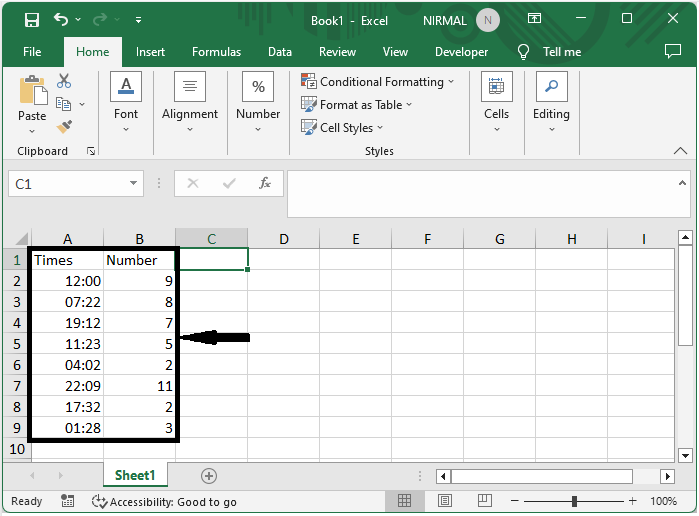Open the Formulas ribbon tab
The width and height of the screenshot is (699, 516).
[216, 52]
